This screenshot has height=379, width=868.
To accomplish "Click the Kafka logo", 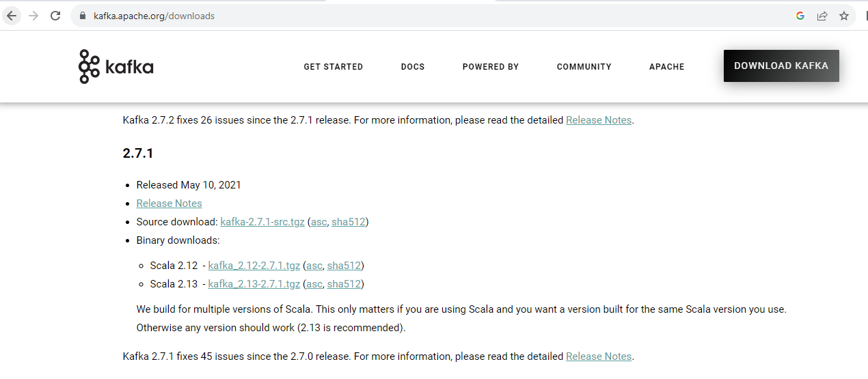I will [116, 66].
